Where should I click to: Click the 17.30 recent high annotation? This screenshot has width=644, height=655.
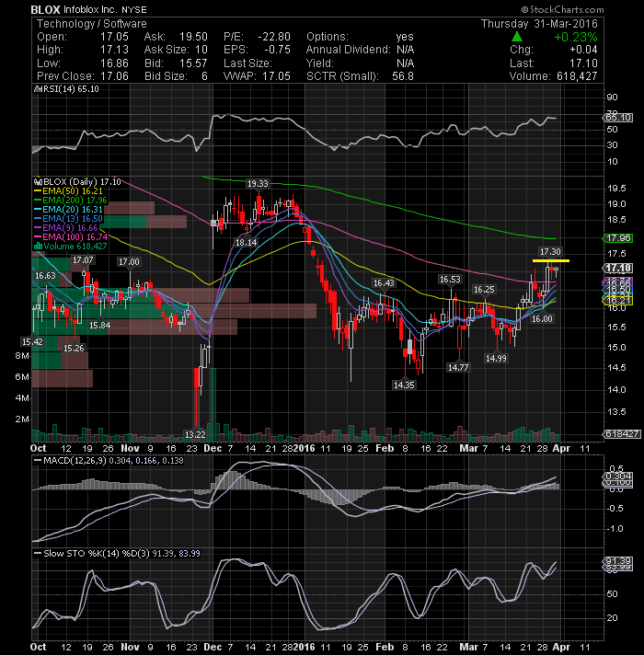click(550, 252)
